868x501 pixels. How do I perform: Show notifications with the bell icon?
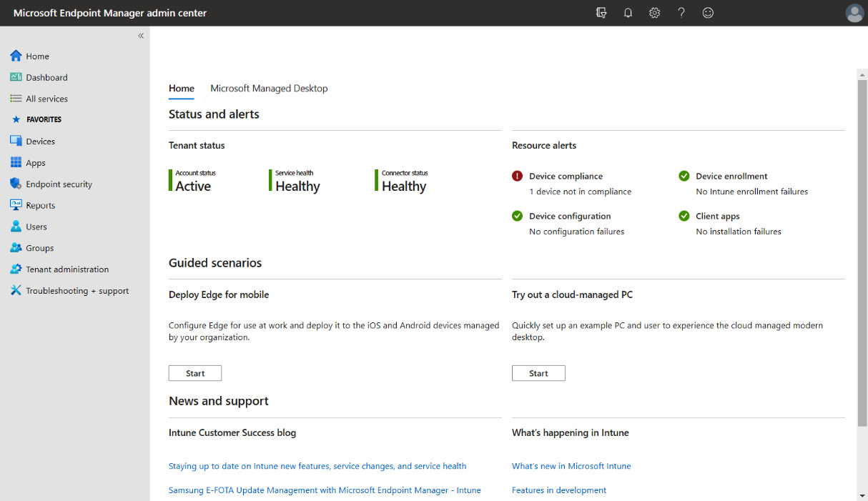click(x=628, y=13)
